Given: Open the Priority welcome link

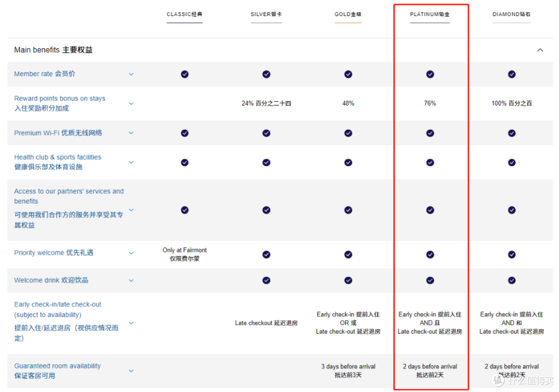Looking at the screenshot, I should pyautogui.click(x=53, y=253).
